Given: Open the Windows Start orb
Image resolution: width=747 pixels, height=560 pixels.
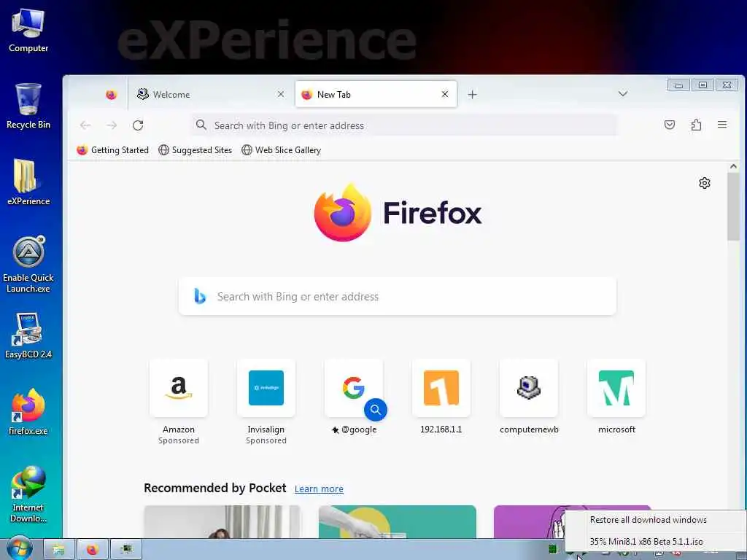Looking at the screenshot, I should (19, 549).
